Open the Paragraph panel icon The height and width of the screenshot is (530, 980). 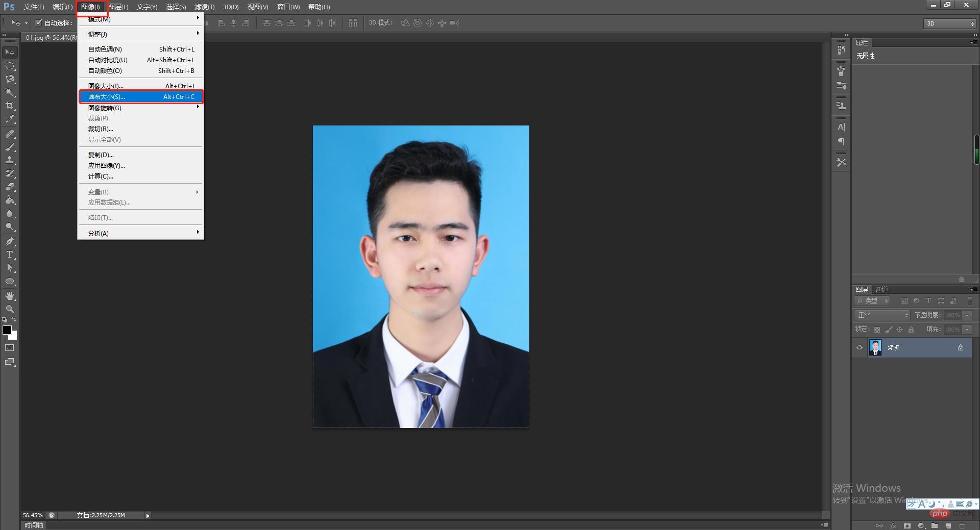coord(841,142)
